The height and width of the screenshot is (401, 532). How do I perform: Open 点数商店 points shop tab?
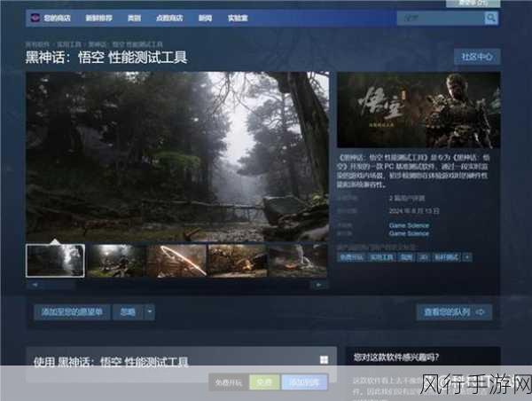tap(169, 18)
